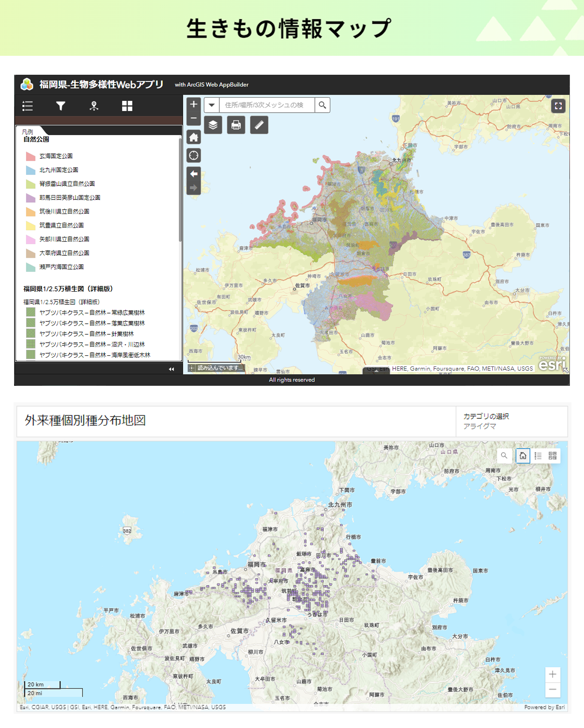Click the 玄海国定公園 pink legend swatch
This screenshot has width=584, height=728.
pos(31,156)
